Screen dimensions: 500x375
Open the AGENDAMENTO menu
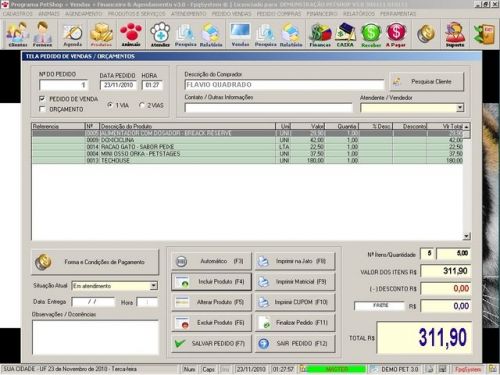point(84,14)
